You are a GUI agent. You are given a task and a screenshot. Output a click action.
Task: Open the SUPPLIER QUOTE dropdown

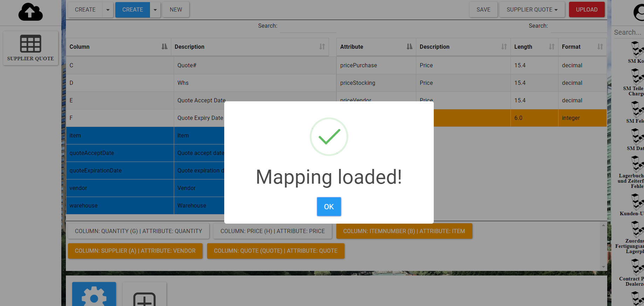point(532,10)
